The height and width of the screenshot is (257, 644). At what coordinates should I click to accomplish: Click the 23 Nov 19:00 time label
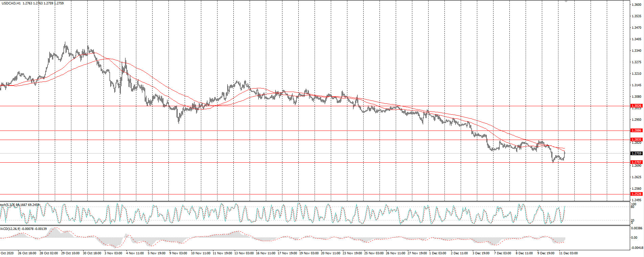point(352,253)
